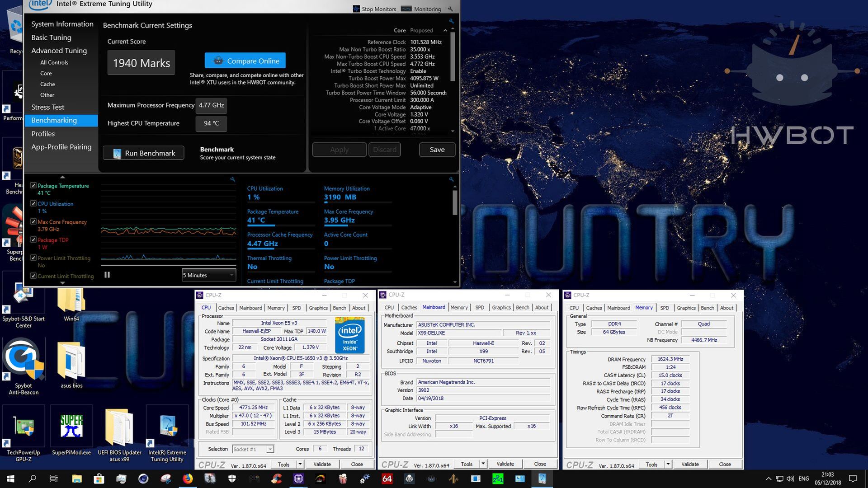
Task: Click the Run Benchmark button
Action: [x=143, y=153]
